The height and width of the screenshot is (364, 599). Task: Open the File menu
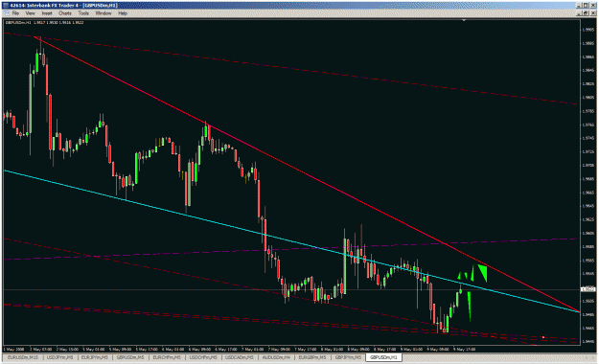(x=15, y=13)
